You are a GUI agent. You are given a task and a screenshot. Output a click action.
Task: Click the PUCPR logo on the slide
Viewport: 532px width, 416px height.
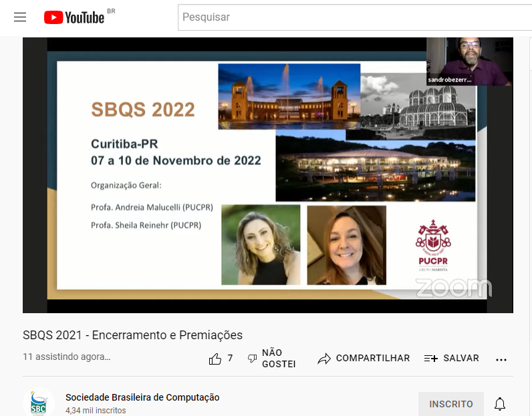point(433,245)
